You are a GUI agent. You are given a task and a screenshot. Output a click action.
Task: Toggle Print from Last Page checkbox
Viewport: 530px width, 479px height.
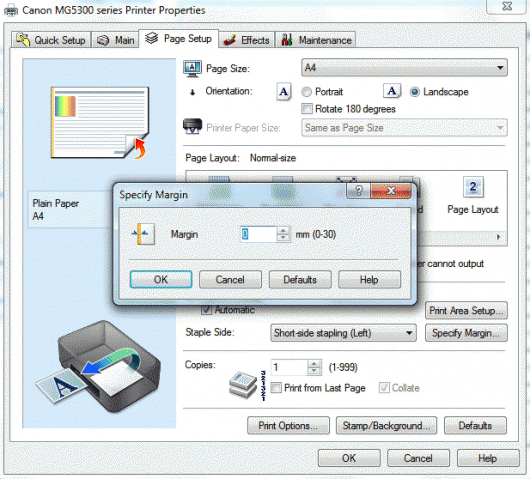pyautogui.click(x=276, y=388)
